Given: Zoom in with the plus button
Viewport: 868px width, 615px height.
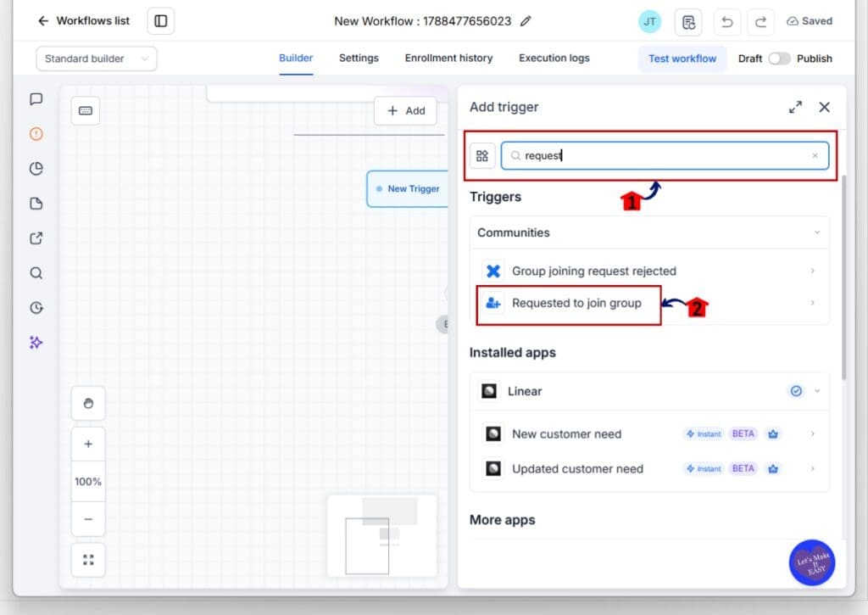Looking at the screenshot, I should tap(88, 444).
